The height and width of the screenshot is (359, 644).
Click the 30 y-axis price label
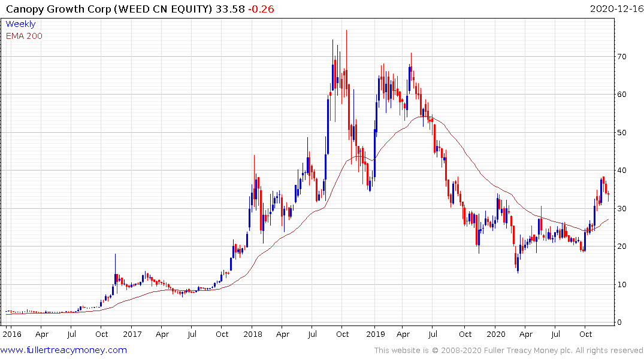(x=622, y=208)
